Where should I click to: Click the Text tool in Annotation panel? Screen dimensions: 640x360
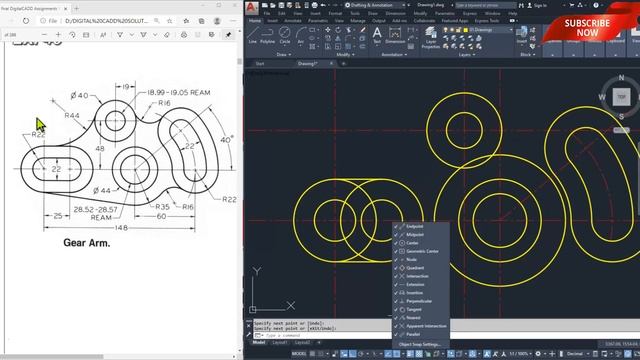coord(377,35)
